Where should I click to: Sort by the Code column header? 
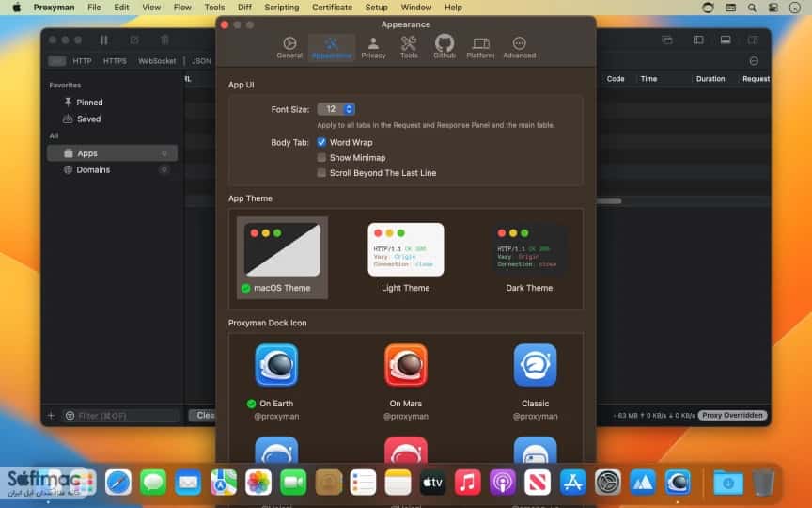(616, 79)
